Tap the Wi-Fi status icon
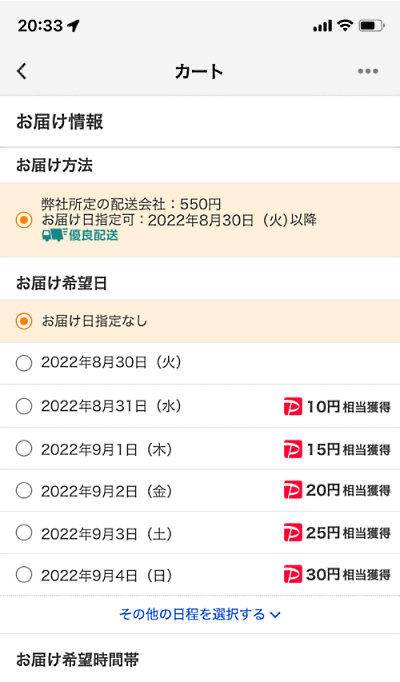 pyautogui.click(x=346, y=26)
